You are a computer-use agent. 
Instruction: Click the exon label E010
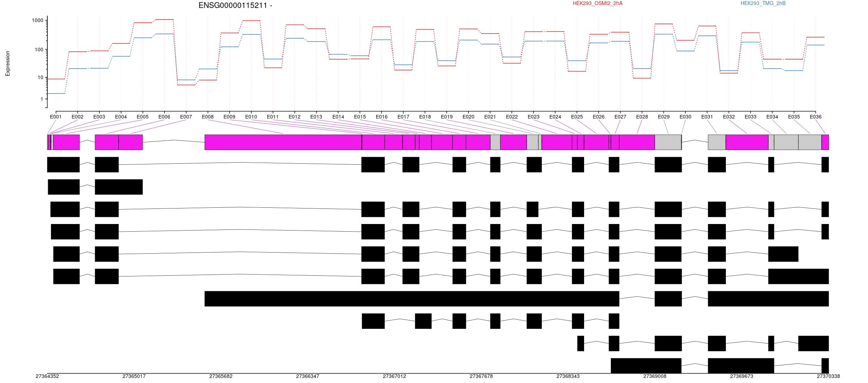pyautogui.click(x=251, y=117)
